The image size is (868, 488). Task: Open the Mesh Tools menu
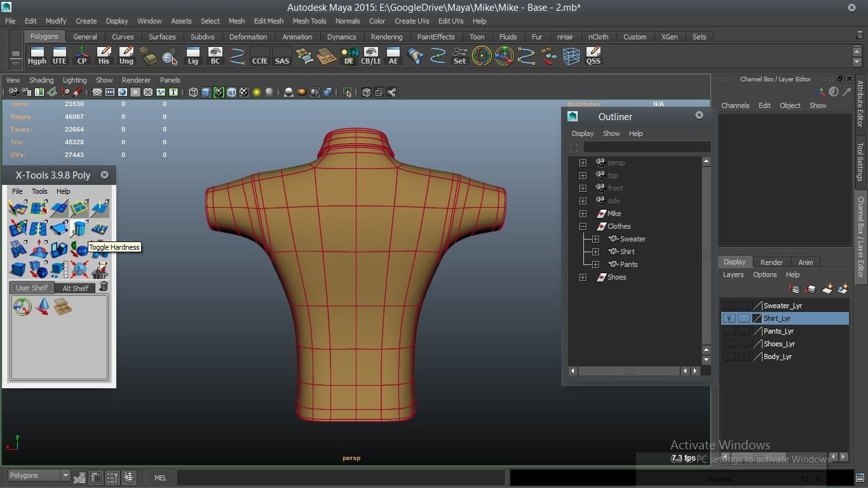[309, 21]
